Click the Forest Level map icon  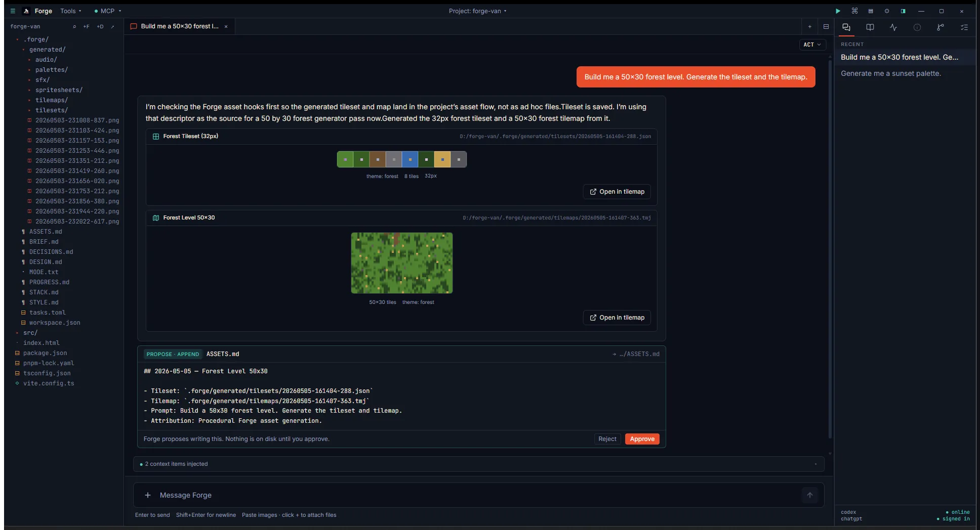(x=156, y=217)
